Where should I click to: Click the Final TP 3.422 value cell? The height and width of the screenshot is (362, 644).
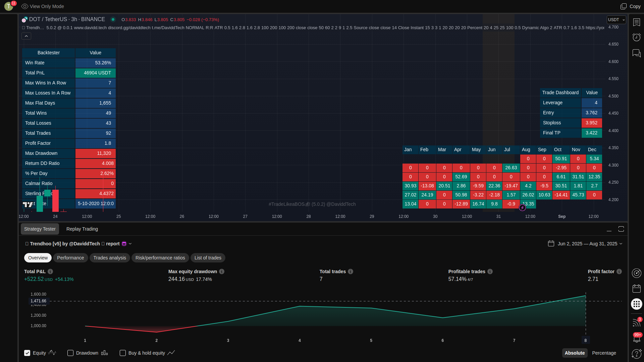coord(592,133)
